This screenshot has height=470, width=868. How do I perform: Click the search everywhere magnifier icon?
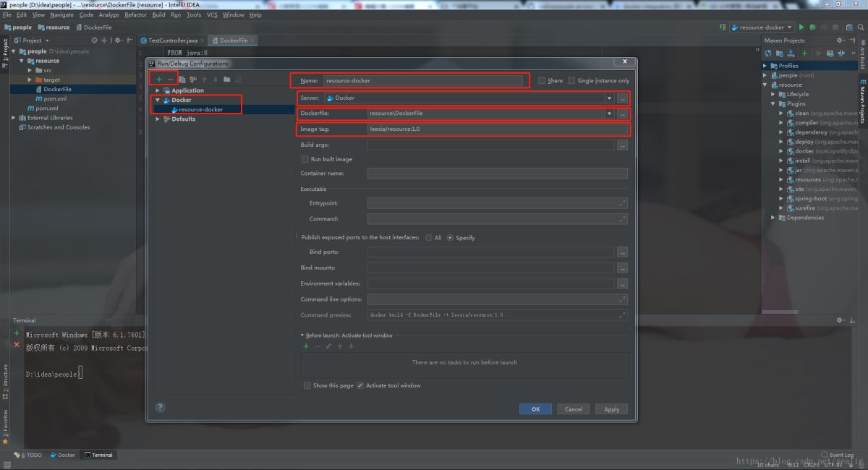click(859, 27)
